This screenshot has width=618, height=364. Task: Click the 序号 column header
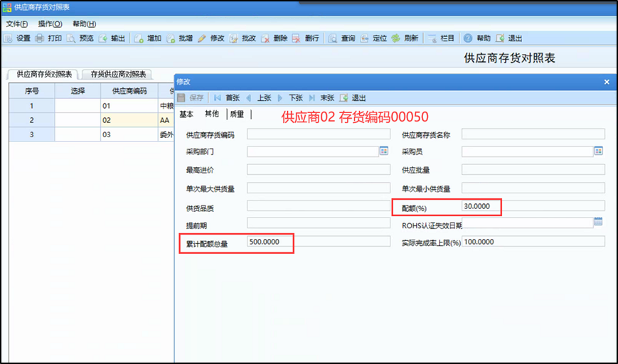pyautogui.click(x=32, y=91)
